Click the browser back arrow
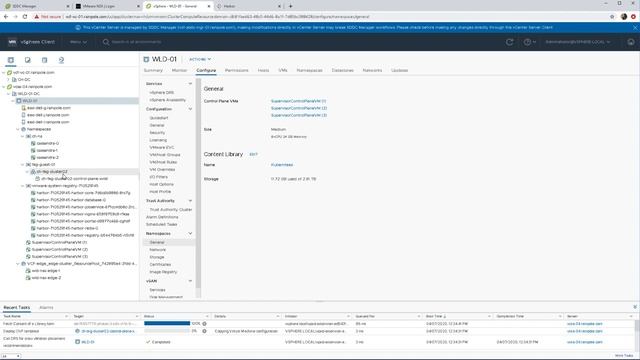This screenshot has height=360, width=640. (x=6, y=17)
